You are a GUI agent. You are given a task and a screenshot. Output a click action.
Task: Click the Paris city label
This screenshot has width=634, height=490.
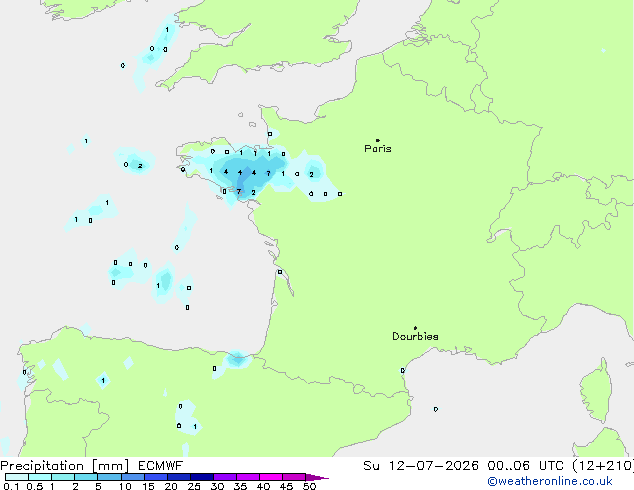click(378, 149)
